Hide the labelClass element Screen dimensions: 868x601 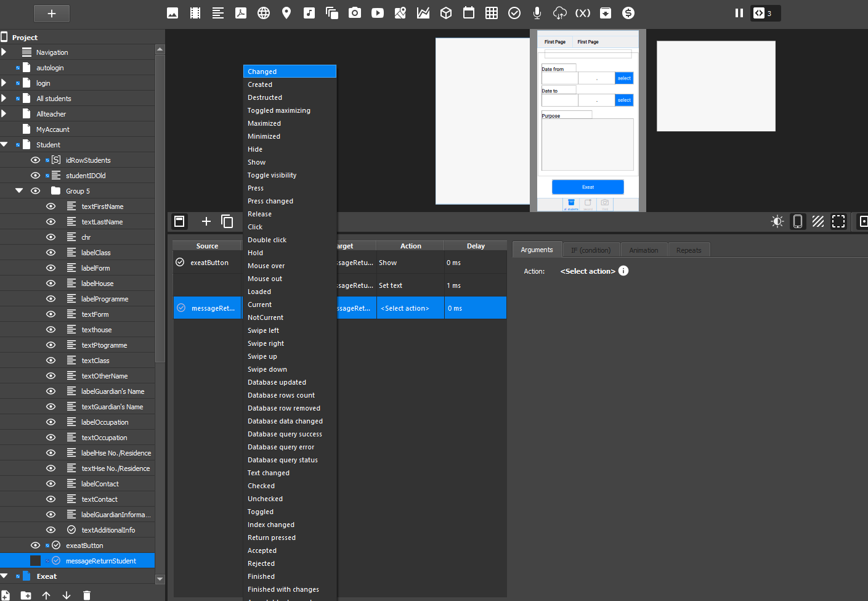click(x=51, y=253)
